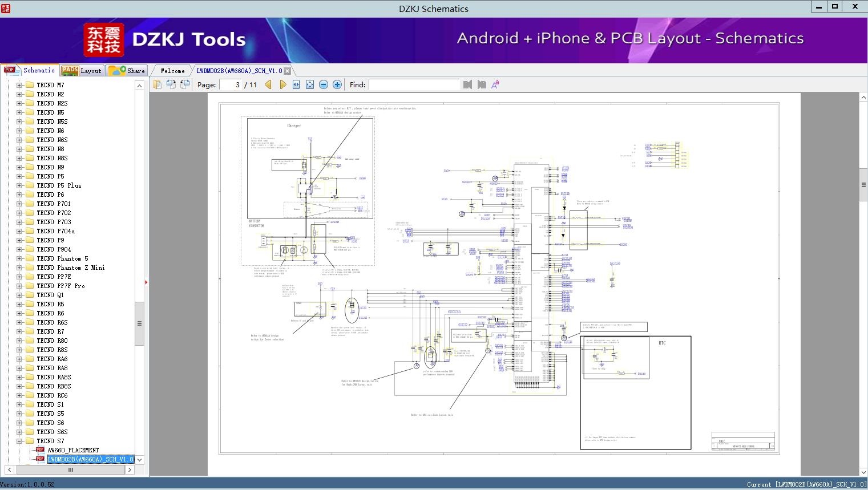The image size is (868, 490).
Task: Toggle the match case search option icon
Action: 495,84
